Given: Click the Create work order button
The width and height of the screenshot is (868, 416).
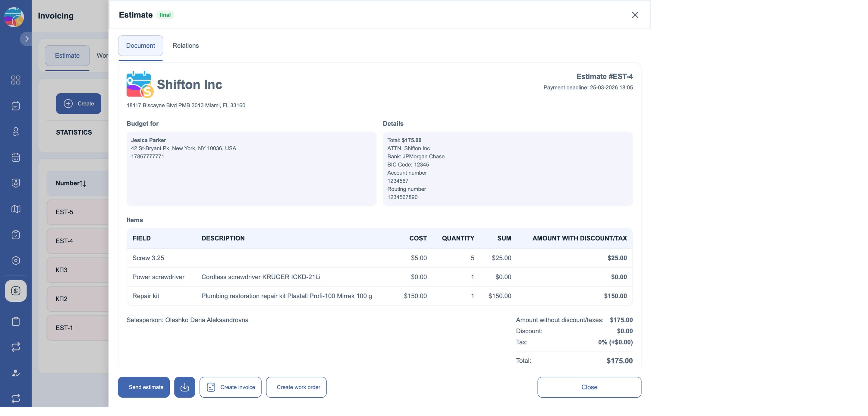Looking at the screenshot, I should [296, 387].
